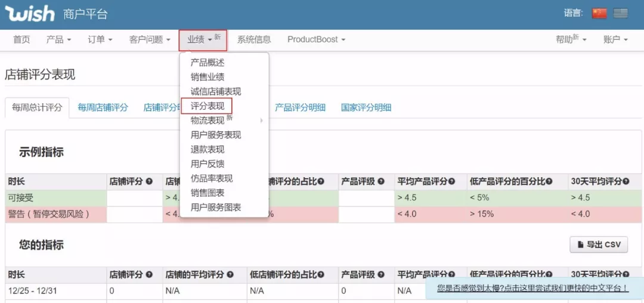
Task: Click the Wish logo
Action: coord(30,13)
